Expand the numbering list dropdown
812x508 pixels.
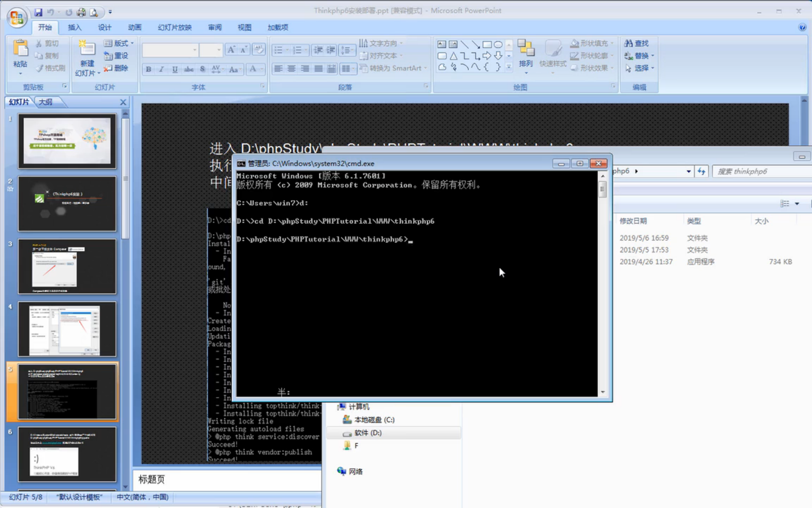306,50
